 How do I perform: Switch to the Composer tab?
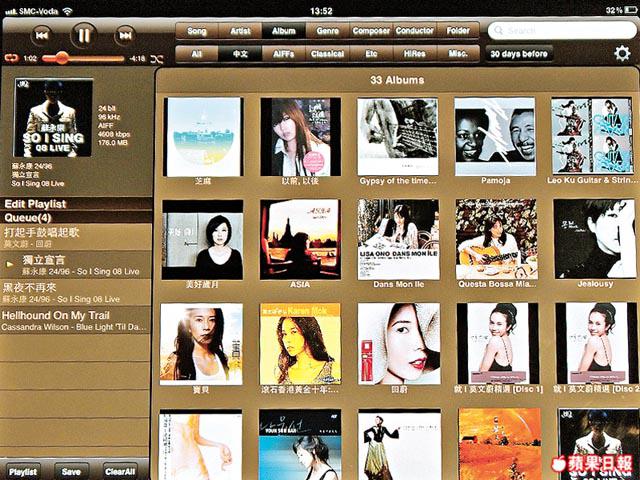371,31
